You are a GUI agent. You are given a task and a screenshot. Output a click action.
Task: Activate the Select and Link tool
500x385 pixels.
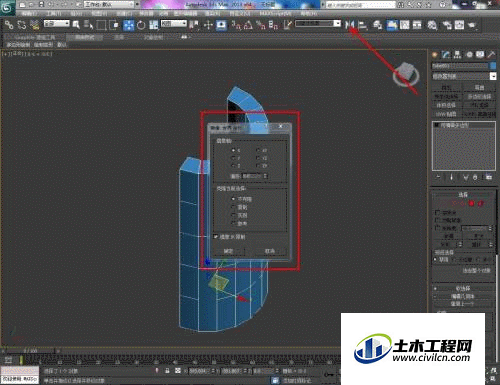tap(9, 25)
